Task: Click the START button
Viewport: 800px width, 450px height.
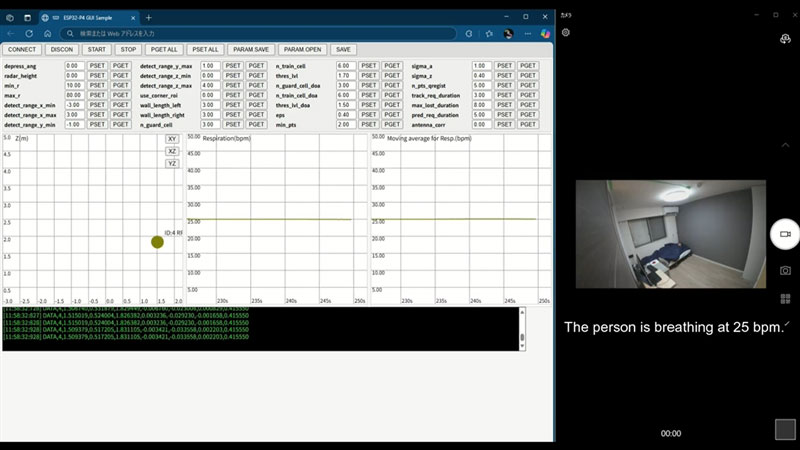Action: 96,49
